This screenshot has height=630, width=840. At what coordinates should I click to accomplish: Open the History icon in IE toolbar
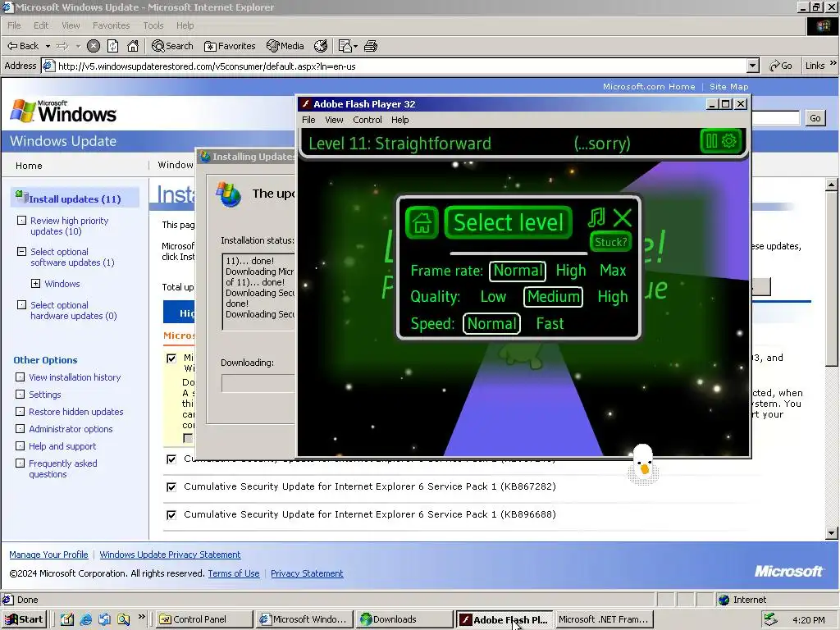(x=321, y=46)
